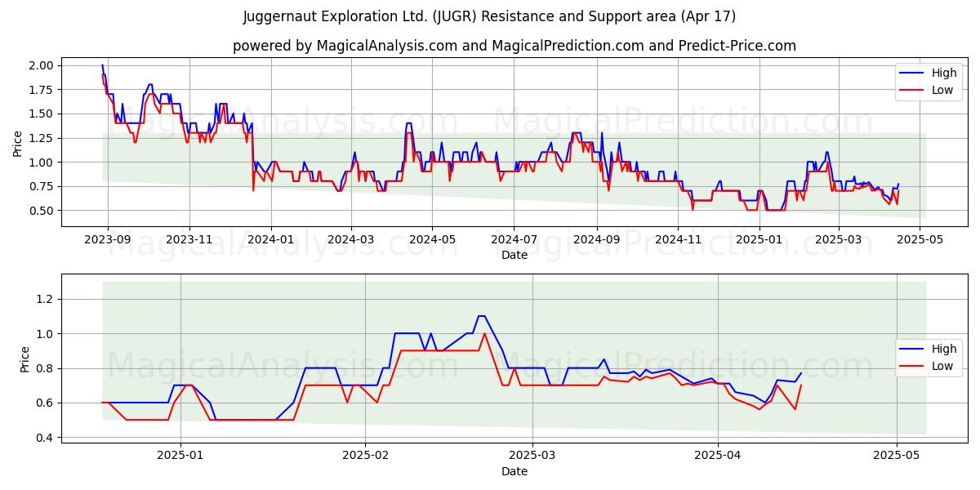Click the '0.75' price tick on top chart
Image resolution: width=980 pixels, height=490 pixels.
42,186
